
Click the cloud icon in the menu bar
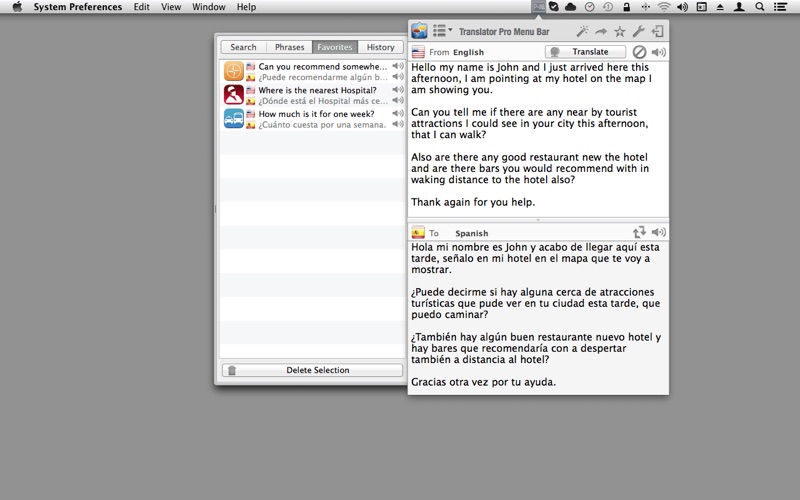click(571, 7)
